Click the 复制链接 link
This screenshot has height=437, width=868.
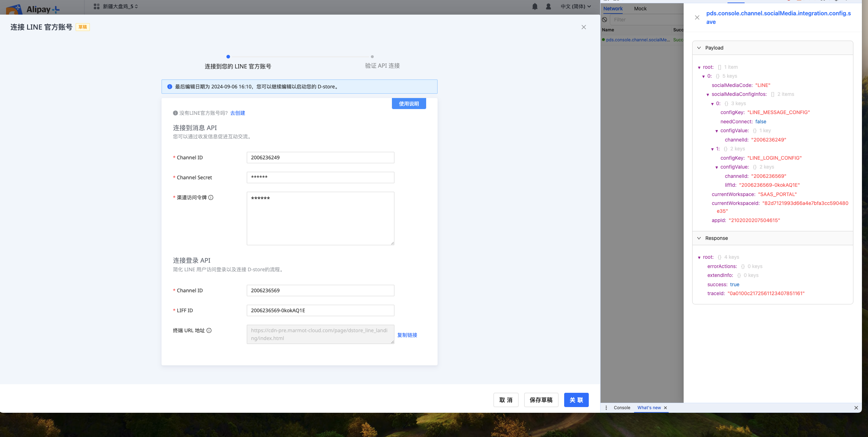click(x=407, y=335)
